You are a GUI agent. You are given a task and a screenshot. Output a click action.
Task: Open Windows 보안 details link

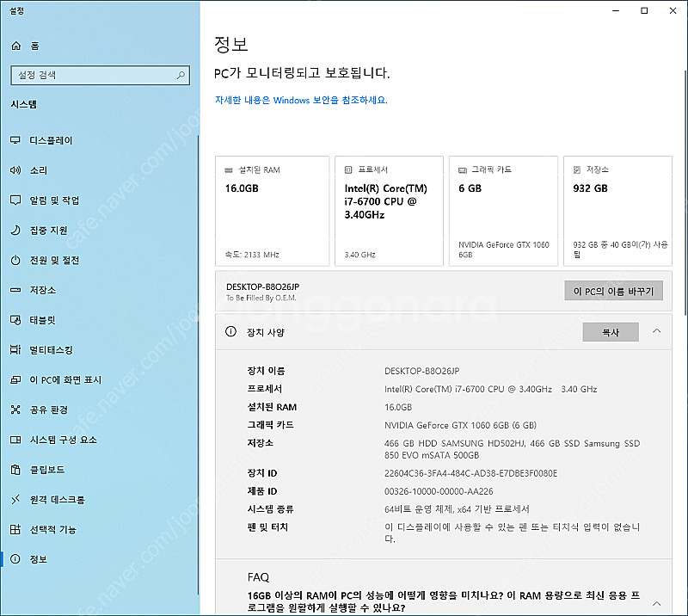click(x=301, y=100)
